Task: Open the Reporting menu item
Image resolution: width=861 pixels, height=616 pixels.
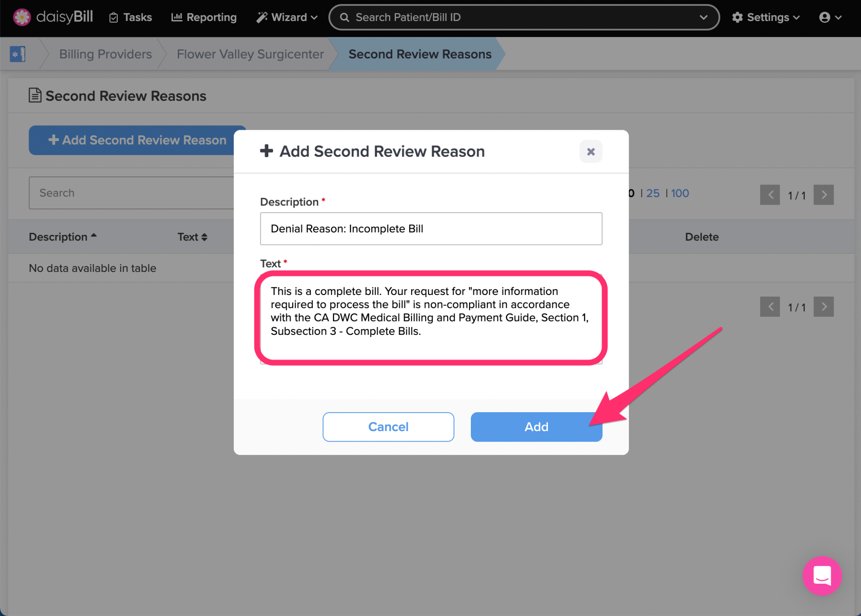Action: pos(204,17)
